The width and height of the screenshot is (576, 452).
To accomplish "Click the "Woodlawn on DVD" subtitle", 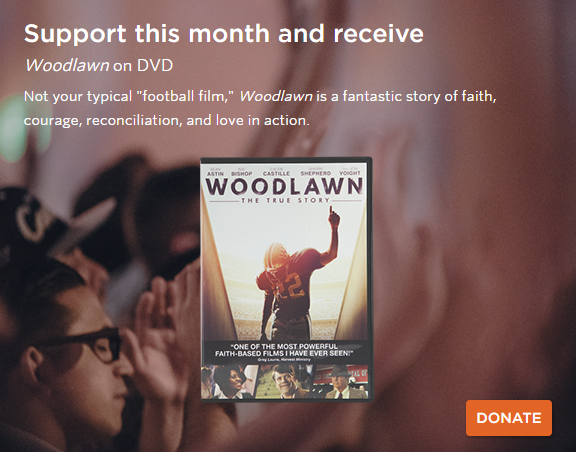I will pos(98,66).
